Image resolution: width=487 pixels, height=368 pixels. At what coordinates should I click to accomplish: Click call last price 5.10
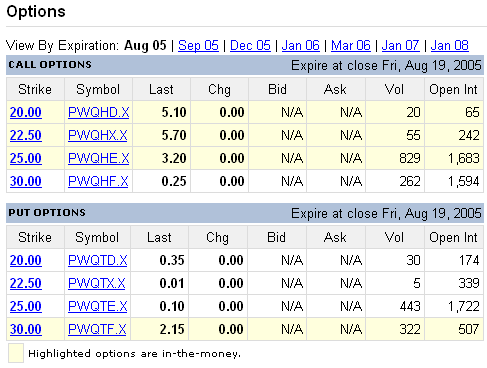point(174,112)
